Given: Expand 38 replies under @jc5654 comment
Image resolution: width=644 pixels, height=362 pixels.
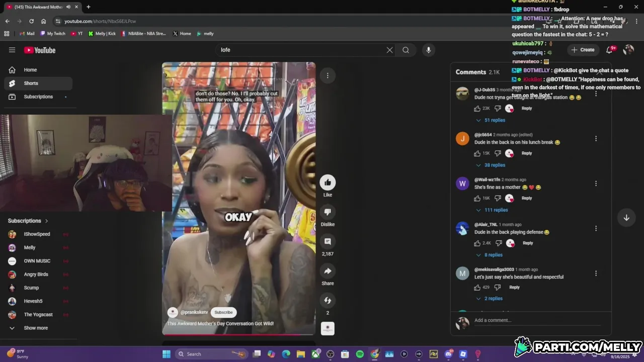Looking at the screenshot, I should point(491,165).
